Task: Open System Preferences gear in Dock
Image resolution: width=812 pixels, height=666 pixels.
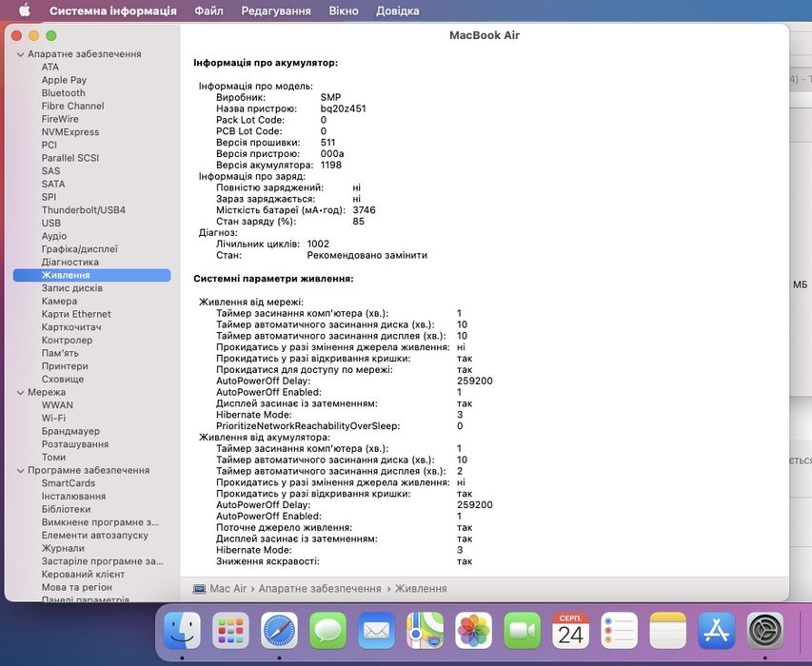Action: click(x=764, y=630)
